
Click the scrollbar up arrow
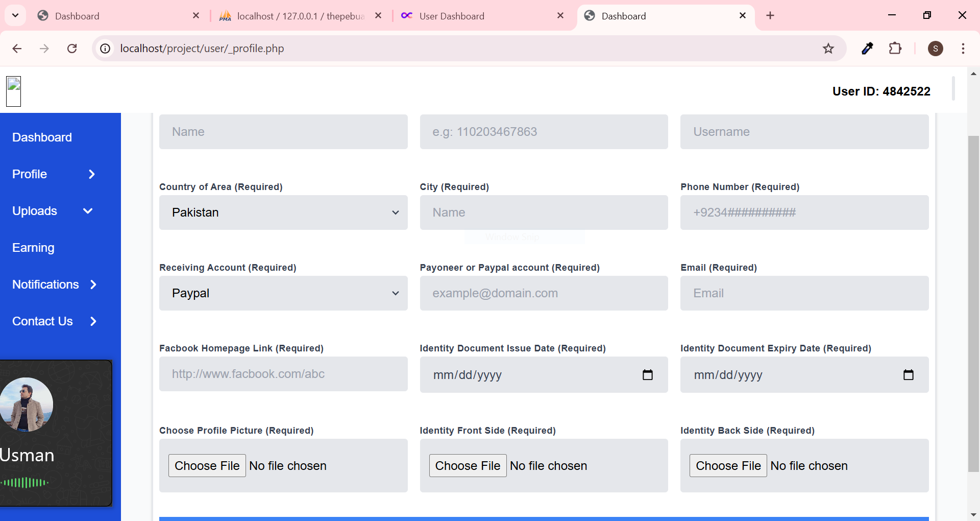(x=973, y=74)
